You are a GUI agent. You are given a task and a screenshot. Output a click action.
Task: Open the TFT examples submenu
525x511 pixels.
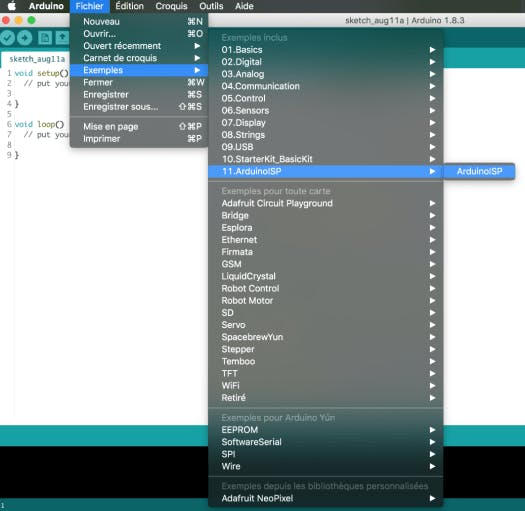[325, 374]
